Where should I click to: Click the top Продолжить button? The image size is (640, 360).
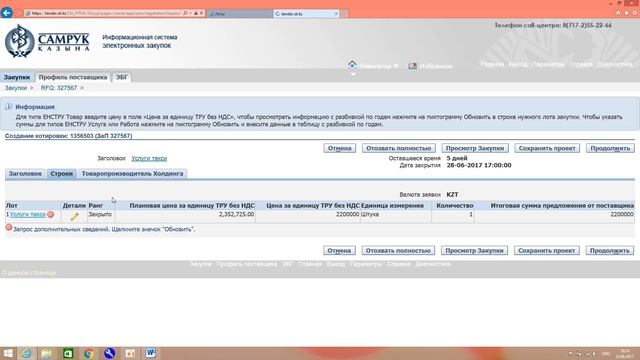point(610,148)
